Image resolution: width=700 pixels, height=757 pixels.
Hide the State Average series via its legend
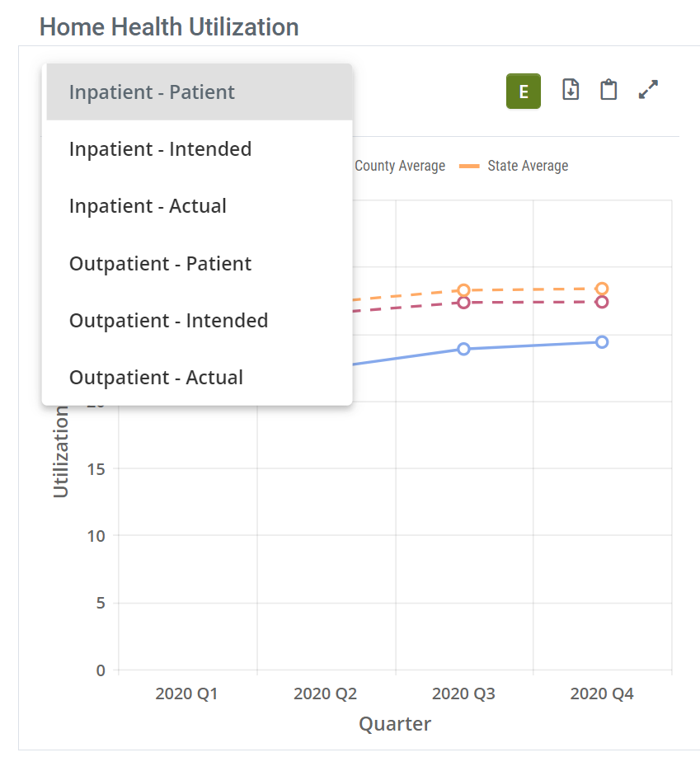pos(527,166)
